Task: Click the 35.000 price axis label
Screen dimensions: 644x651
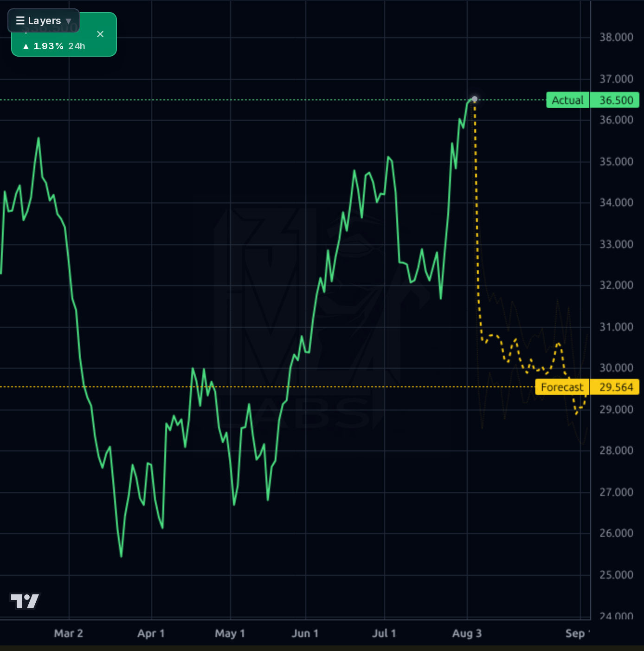Action: 616,162
